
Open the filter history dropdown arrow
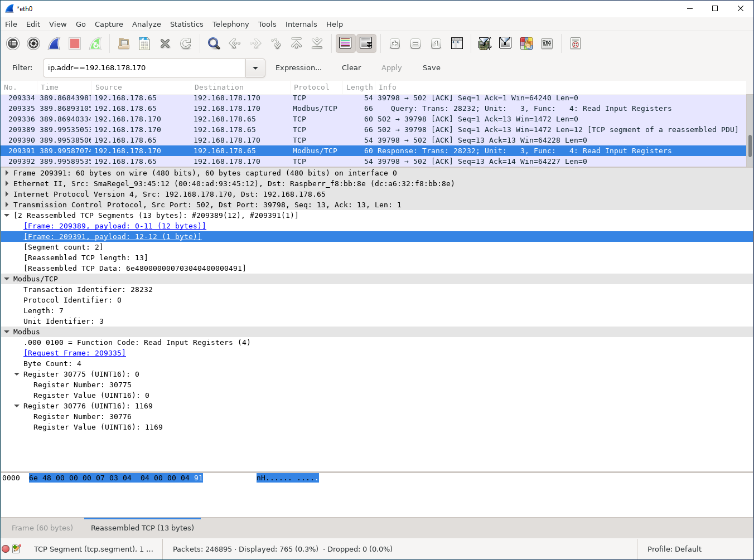pos(255,68)
